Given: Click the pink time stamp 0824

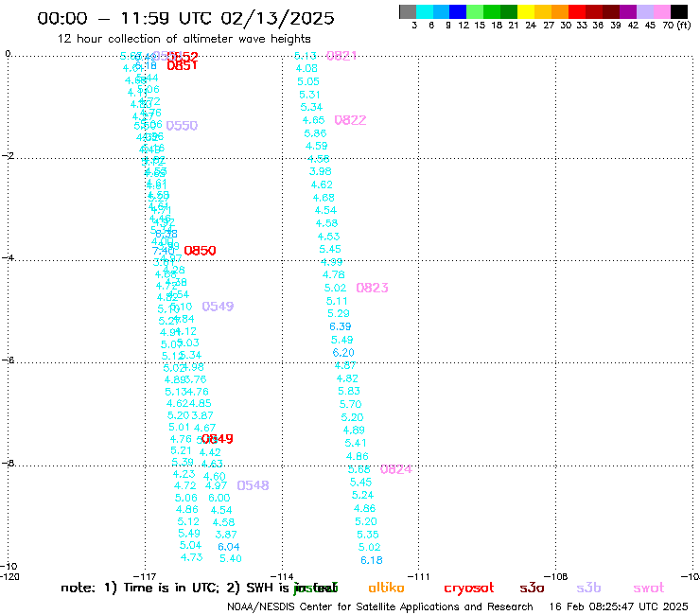Looking at the screenshot, I should [x=396, y=469].
